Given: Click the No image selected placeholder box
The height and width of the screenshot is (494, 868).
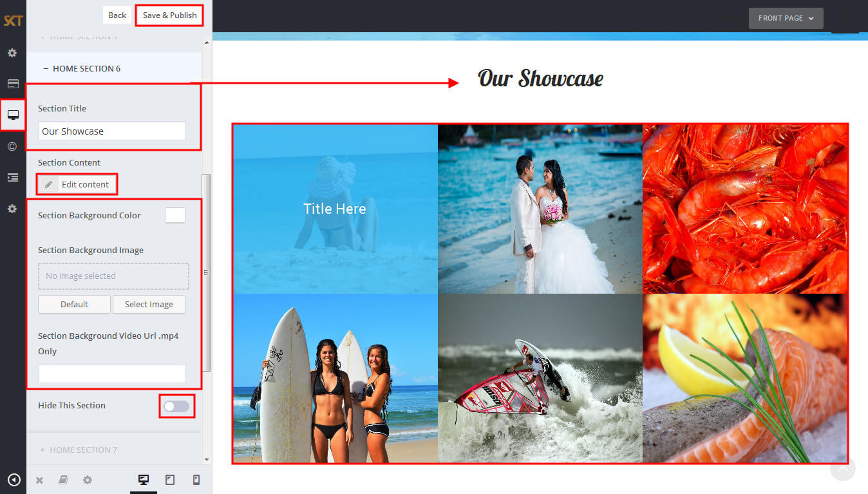Looking at the screenshot, I should click(x=113, y=276).
